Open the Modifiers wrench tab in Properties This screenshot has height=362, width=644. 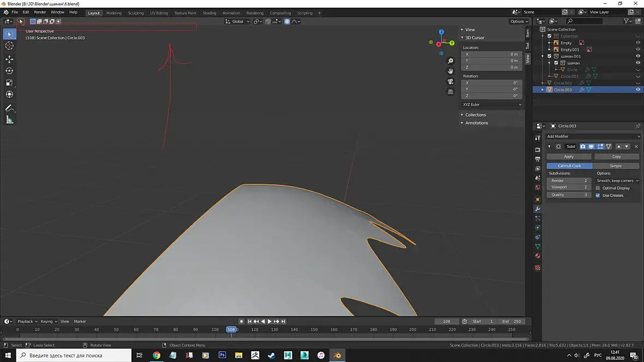point(538,209)
